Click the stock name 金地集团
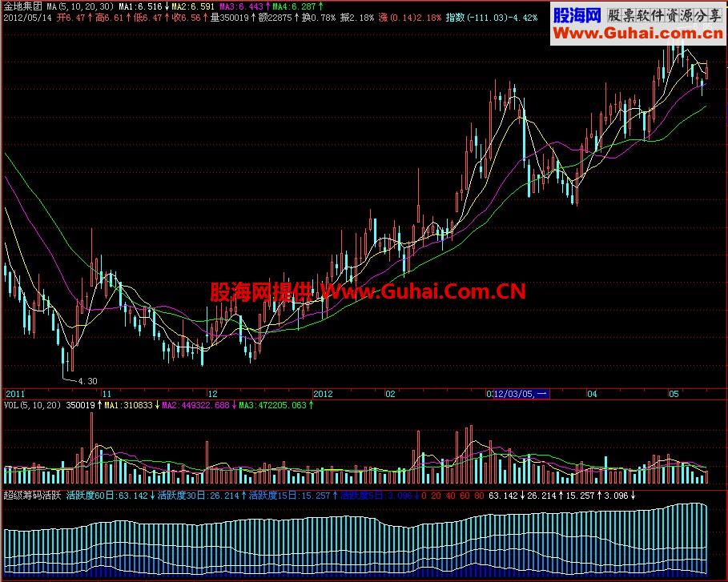Viewport: 728px width, 582px height. [22, 6]
